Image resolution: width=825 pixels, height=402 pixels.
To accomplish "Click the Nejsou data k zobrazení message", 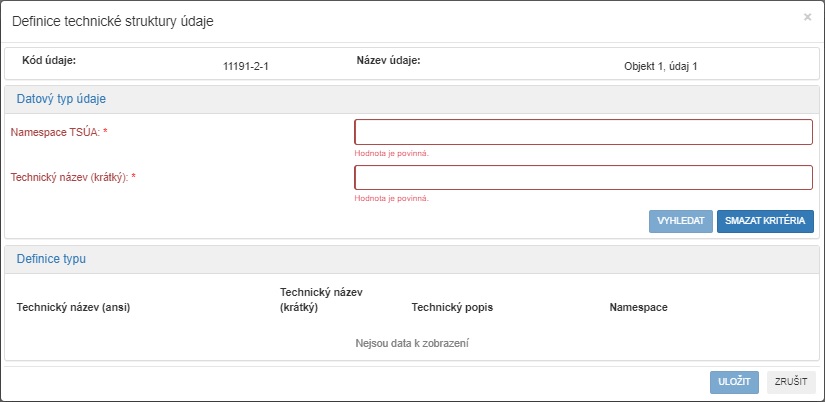I will click(x=412, y=343).
